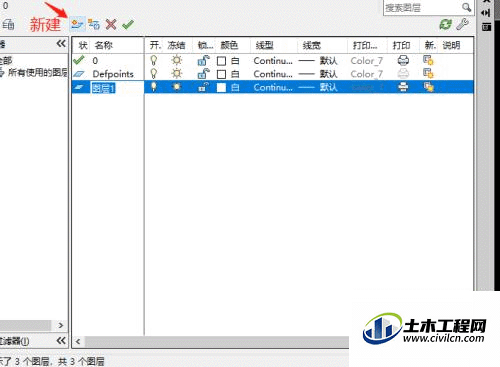Viewport: 500px width, 367px height.
Task: Open color swatch for Defpoints layer
Action: 221,74
